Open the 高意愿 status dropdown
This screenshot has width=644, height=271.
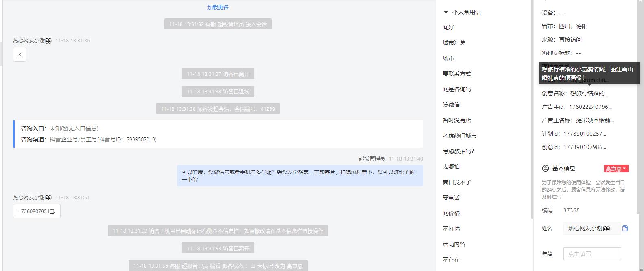616,169
